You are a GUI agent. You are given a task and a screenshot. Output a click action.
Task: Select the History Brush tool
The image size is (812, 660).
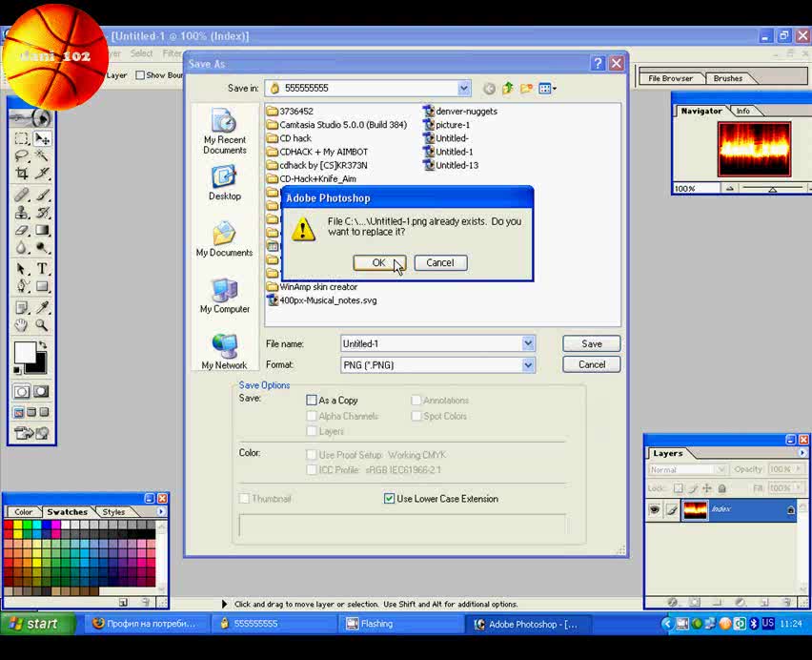tap(42, 213)
